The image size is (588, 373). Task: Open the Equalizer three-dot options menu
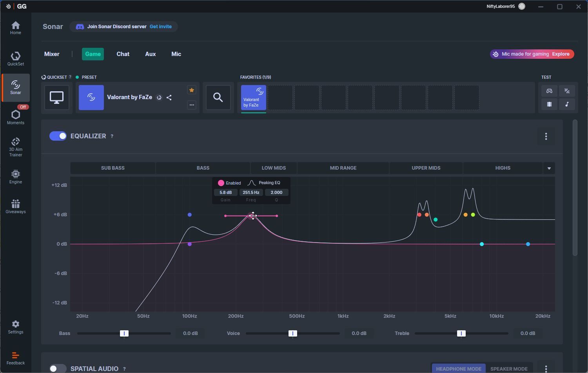[546, 136]
